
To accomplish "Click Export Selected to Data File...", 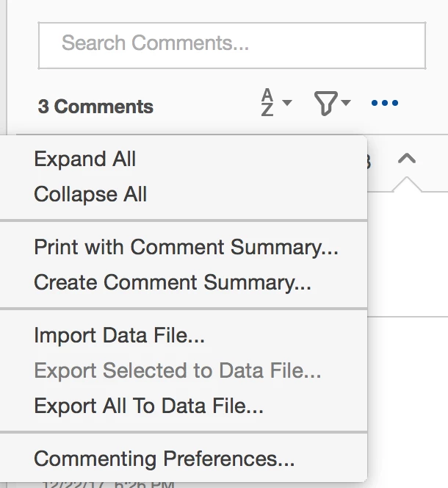I will (177, 371).
